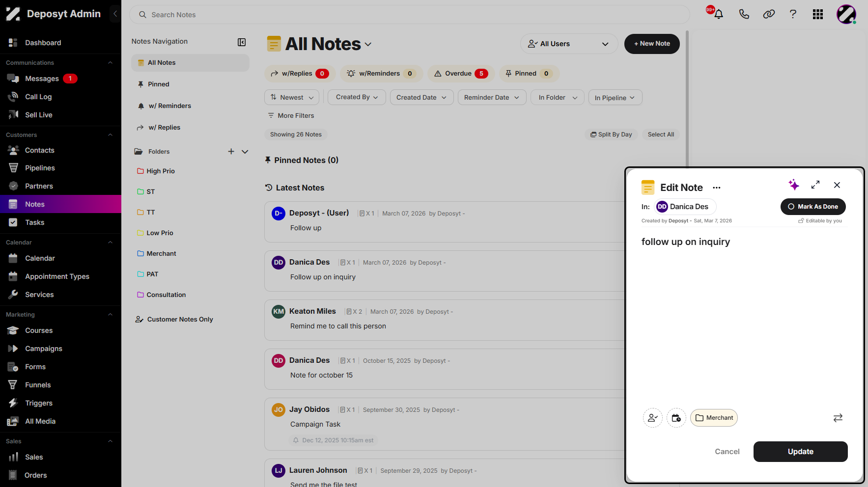Click the assign user icon in Edit Note
Viewport: 868px width, 487px height.
point(653,418)
